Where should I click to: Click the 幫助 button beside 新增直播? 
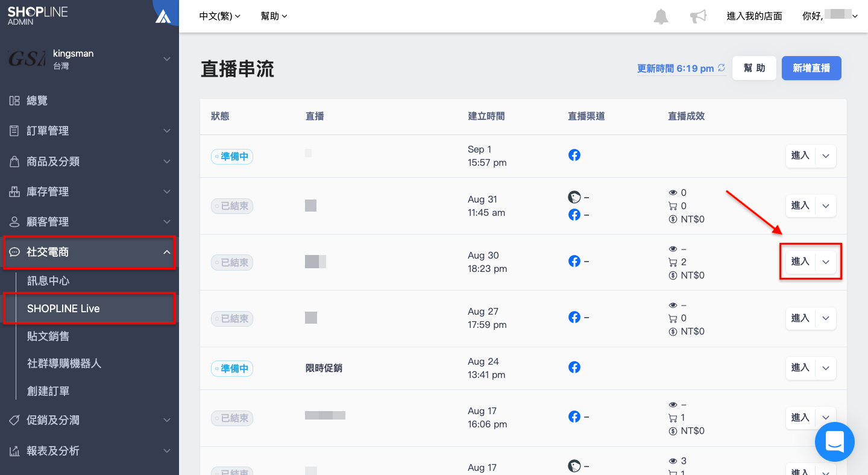[x=754, y=68]
